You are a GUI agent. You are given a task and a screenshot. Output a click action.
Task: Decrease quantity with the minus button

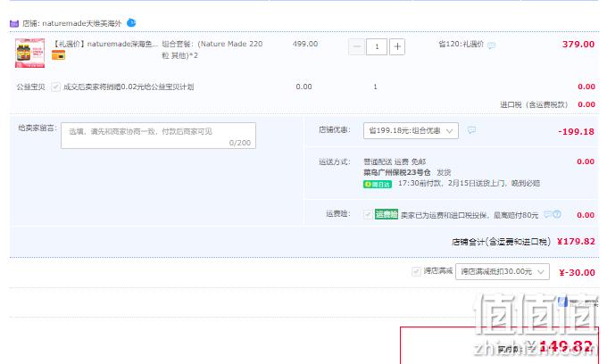(356, 46)
